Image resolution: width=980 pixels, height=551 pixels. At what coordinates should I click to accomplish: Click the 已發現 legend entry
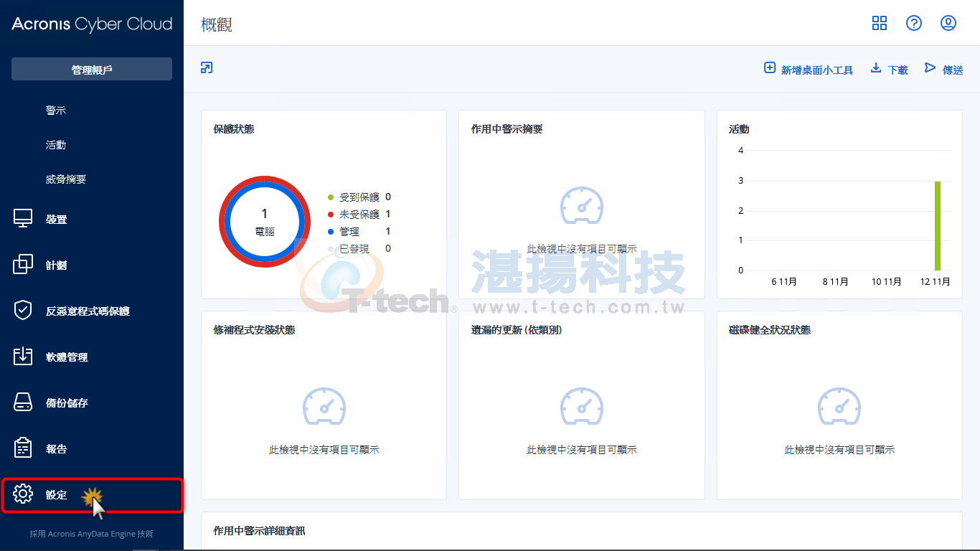point(359,248)
